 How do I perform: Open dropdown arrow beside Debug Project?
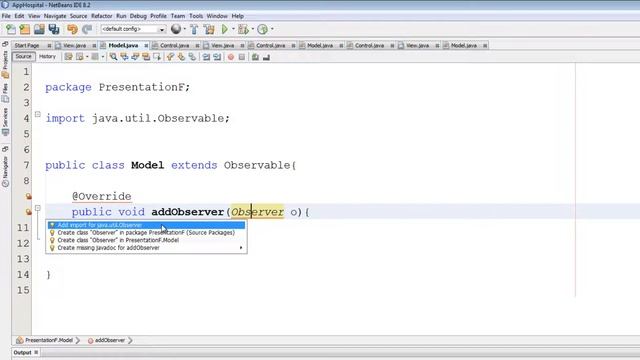pyautogui.click(x=252, y=29)
